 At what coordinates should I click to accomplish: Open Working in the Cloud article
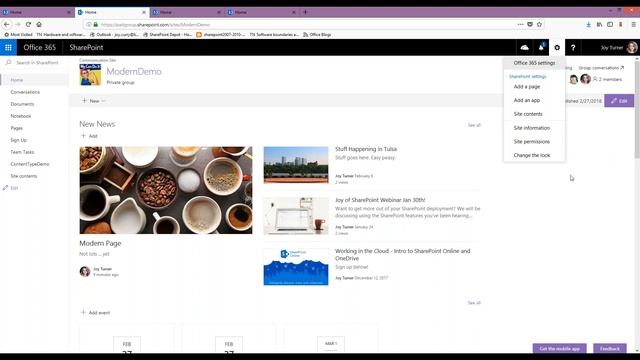coord(402,255)
